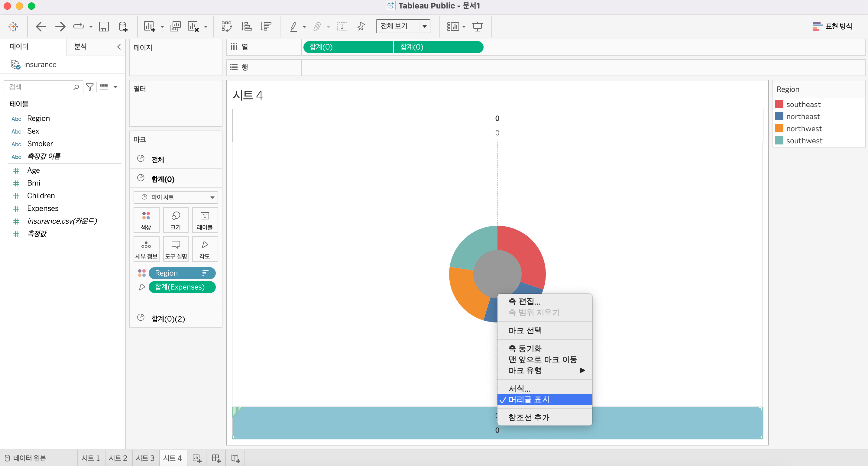Open the Color (색상) marks card
Screen dimensions: 868x466
tap(146, 220)
